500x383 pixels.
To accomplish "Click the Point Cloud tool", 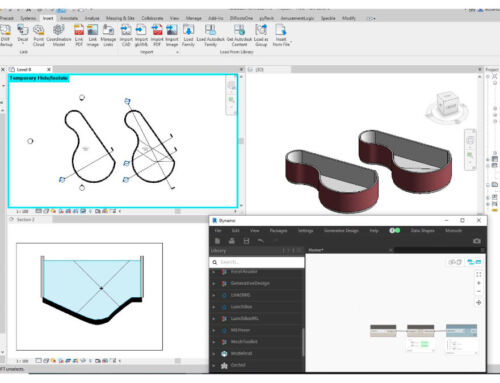I will click(39, 35).
